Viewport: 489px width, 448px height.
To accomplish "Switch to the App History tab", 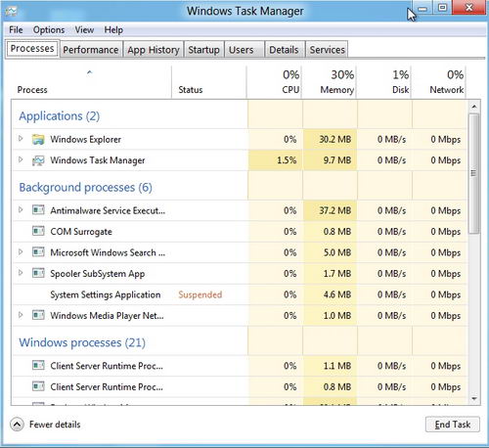I will click(154, 50).
